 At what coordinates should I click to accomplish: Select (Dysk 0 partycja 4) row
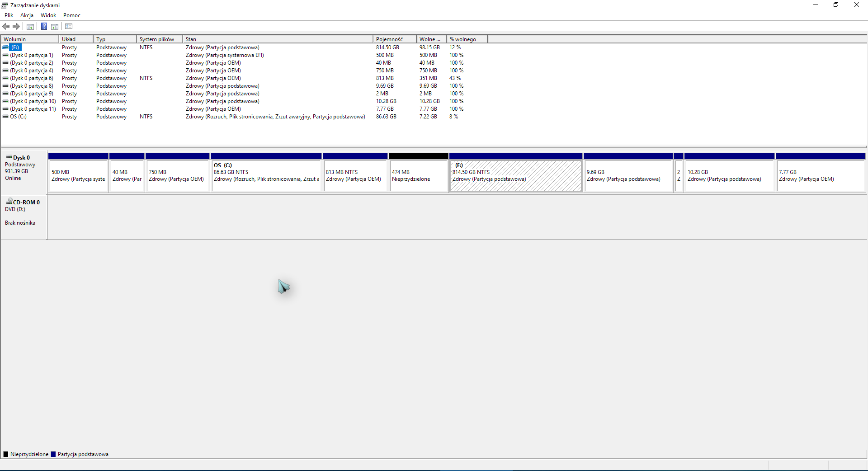pyautogui.click(x=32, y=71)
